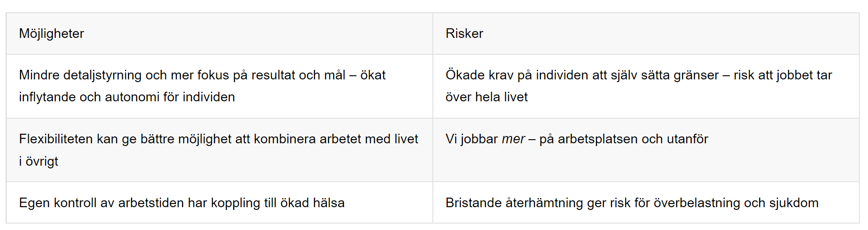868x230 pixels.
Task: Click the italic word 'mer'
Action: (514, 139)
